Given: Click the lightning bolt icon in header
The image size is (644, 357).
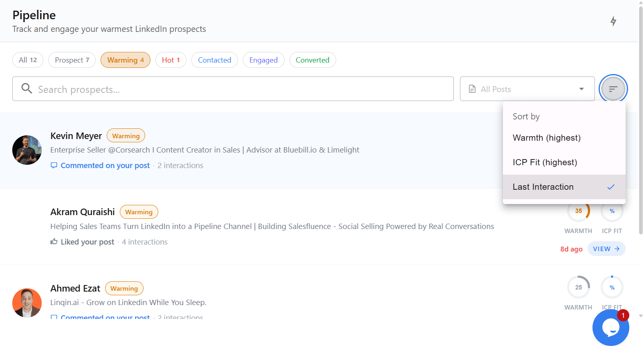Looking at the screenshot, I should (x=613, y=21).
